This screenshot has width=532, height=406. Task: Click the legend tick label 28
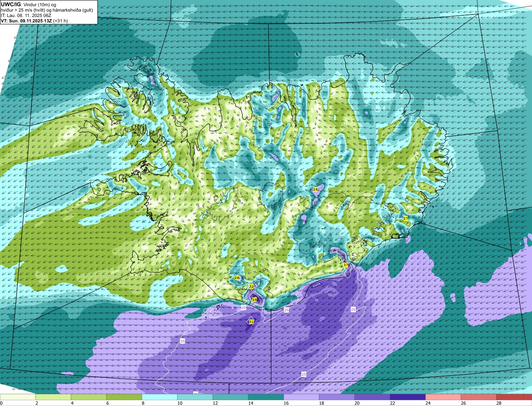(x=498, y=403)
